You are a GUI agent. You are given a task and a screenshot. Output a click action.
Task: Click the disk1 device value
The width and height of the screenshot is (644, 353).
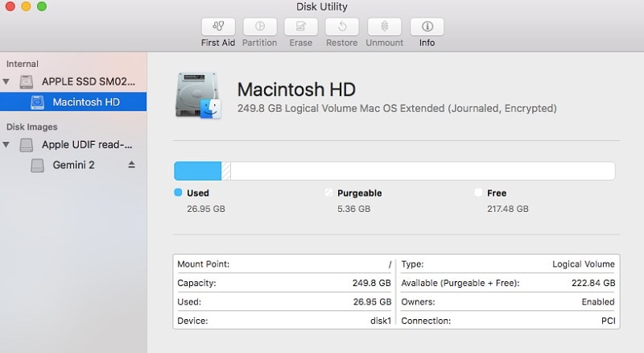pos(380,321)
